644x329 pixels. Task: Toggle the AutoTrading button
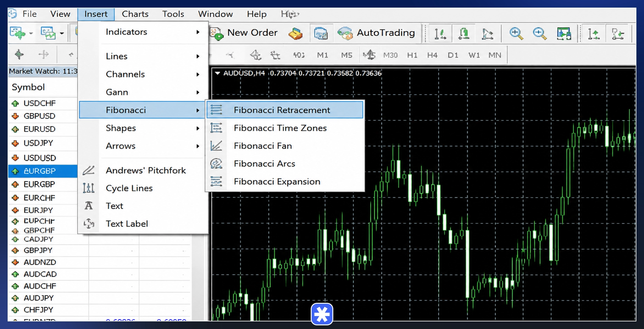coord(377,33)
